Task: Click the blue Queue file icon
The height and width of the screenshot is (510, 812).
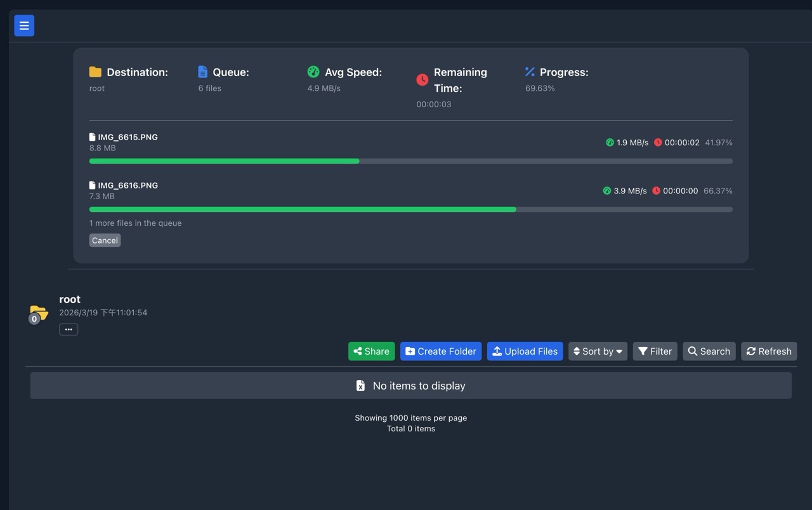Action: 202,72
